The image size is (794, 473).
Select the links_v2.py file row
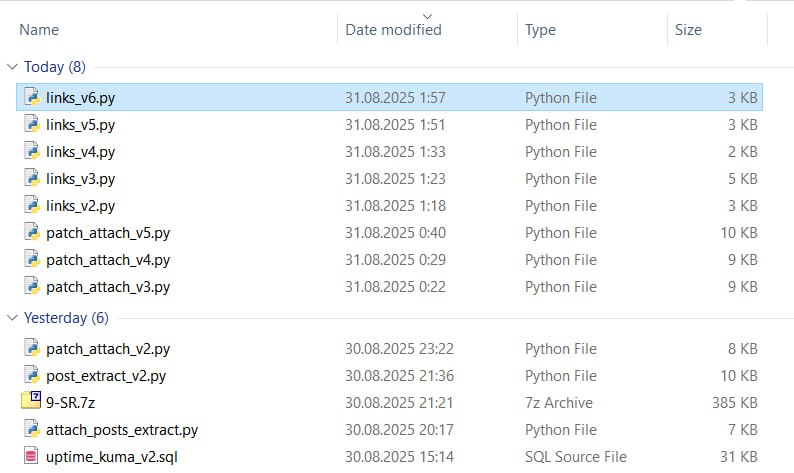pos(389,206)
